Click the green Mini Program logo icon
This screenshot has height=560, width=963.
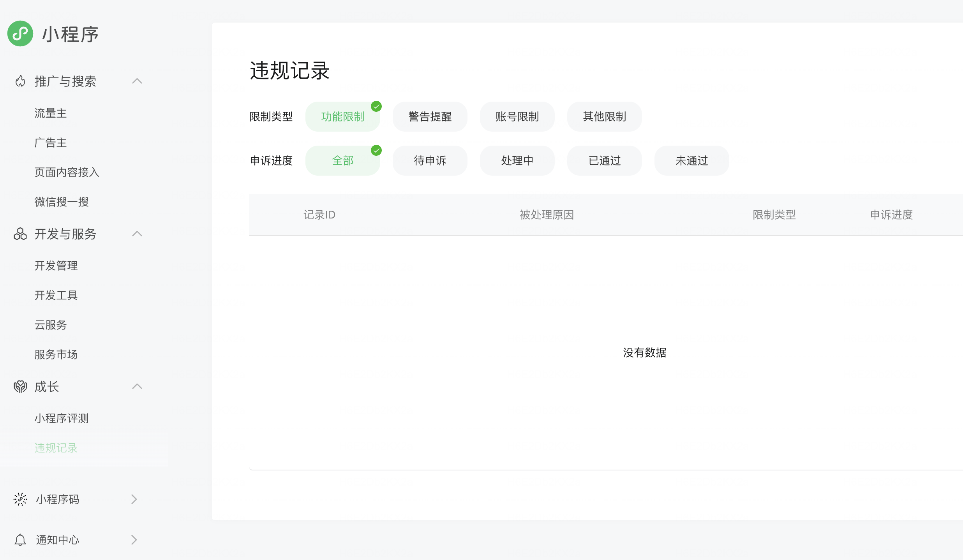coord(20,33)
